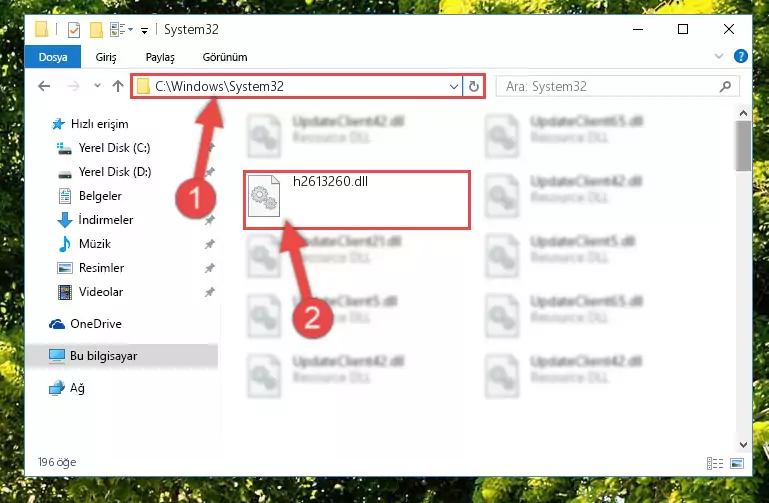Select Hızlı erişim in the navigation pane
The height and width of the screenshot is (503, 769).
click(x=90, y=124)
